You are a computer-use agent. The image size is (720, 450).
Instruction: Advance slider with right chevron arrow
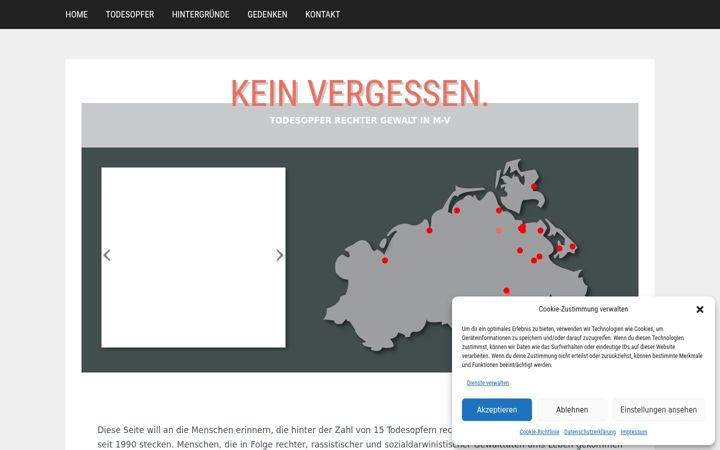pos(280,255)
